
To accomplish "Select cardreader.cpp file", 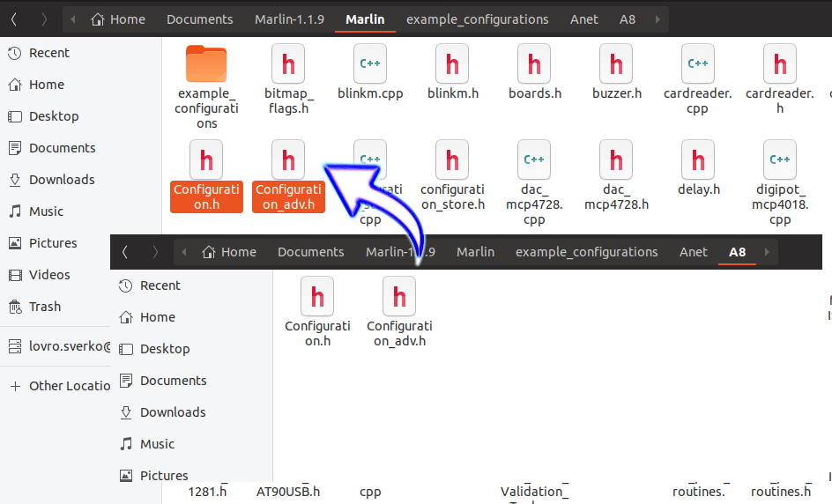I will tap(698, 78).
